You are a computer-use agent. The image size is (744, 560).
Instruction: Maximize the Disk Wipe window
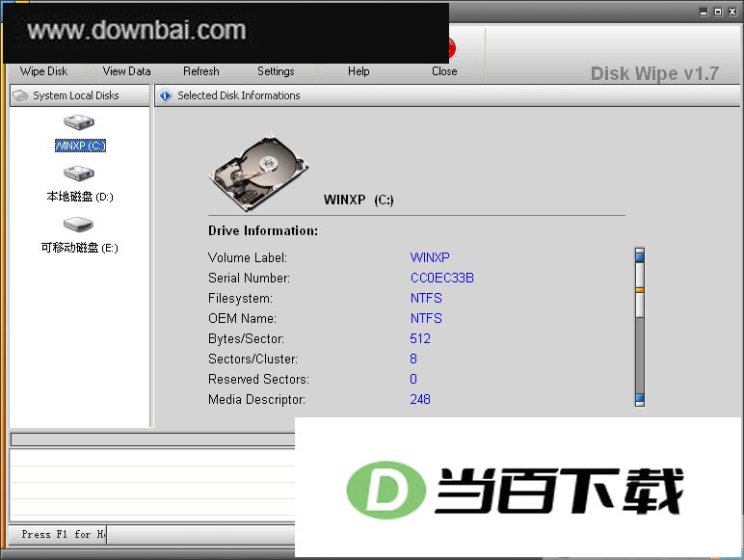(718, 12)
